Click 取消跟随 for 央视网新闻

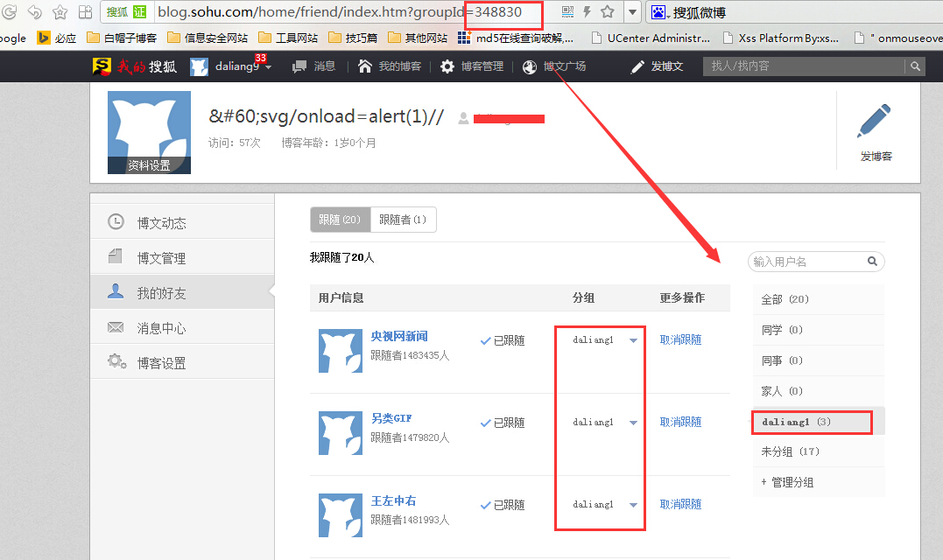coord(681,339)
